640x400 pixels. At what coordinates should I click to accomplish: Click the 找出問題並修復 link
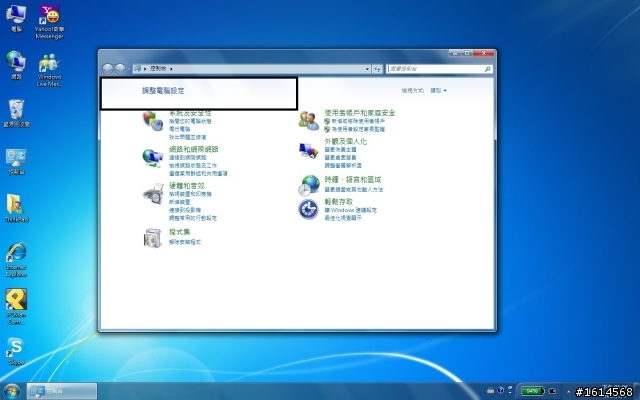[188, 137]
